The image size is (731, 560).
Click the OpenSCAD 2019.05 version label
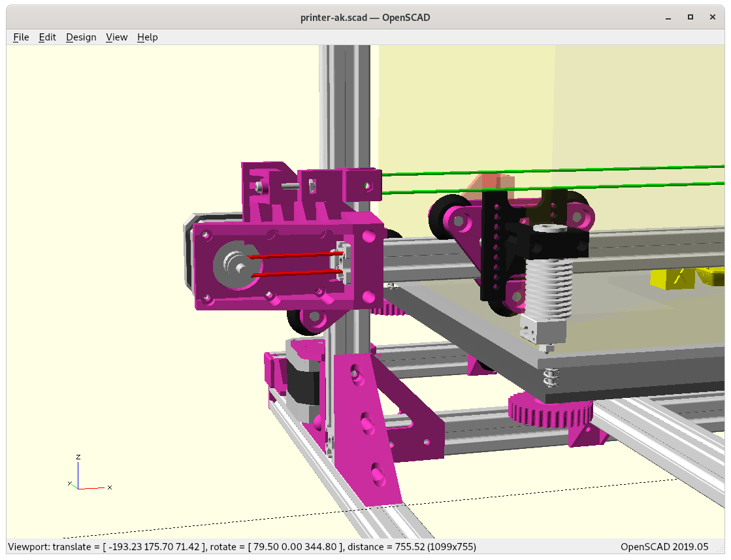point(664,546)
